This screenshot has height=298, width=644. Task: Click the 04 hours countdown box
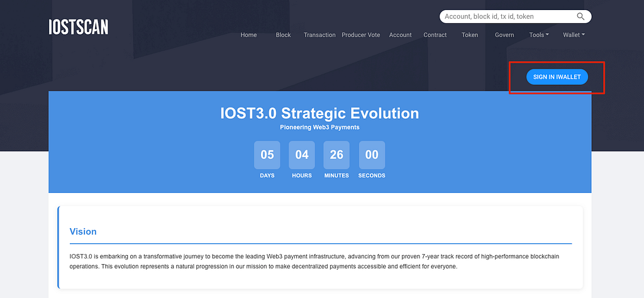(x=302, y=155)
